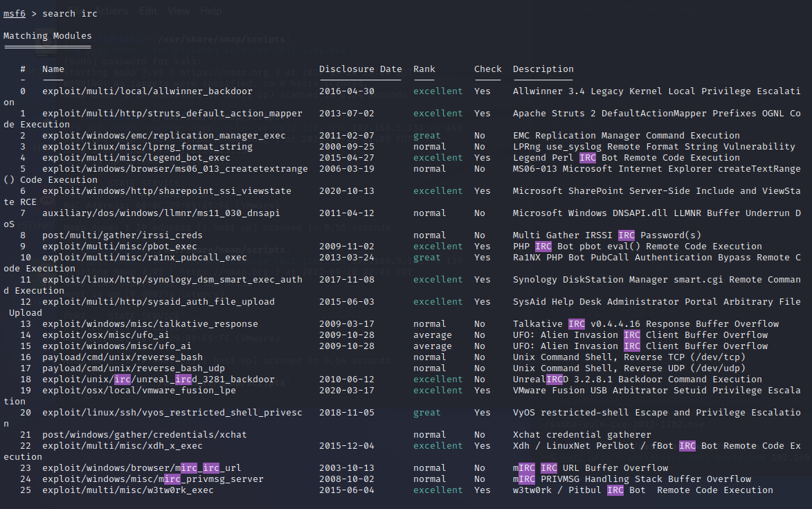The height and width of the screenshot is (509, 812).
Task: Click disclosure date 2018-11-05
Action: [x=346, y=413]
